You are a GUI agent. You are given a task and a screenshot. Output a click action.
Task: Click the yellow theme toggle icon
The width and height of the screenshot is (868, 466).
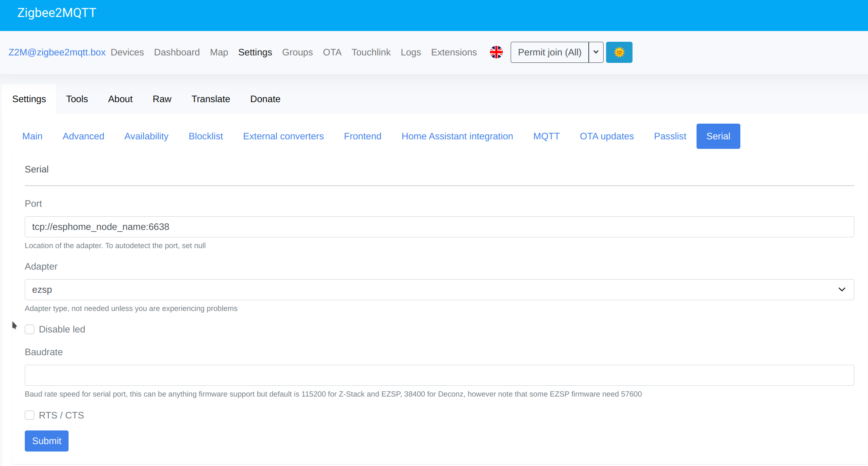(x=619, y=52)
